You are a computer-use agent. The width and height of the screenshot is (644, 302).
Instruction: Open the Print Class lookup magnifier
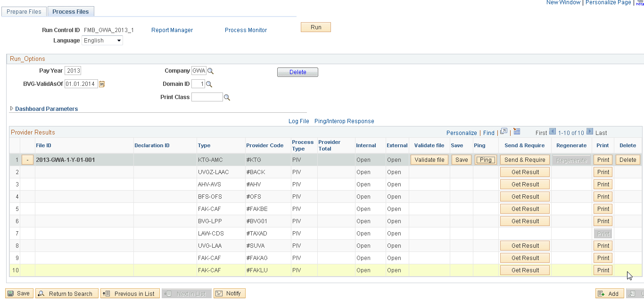click(227, 97)
